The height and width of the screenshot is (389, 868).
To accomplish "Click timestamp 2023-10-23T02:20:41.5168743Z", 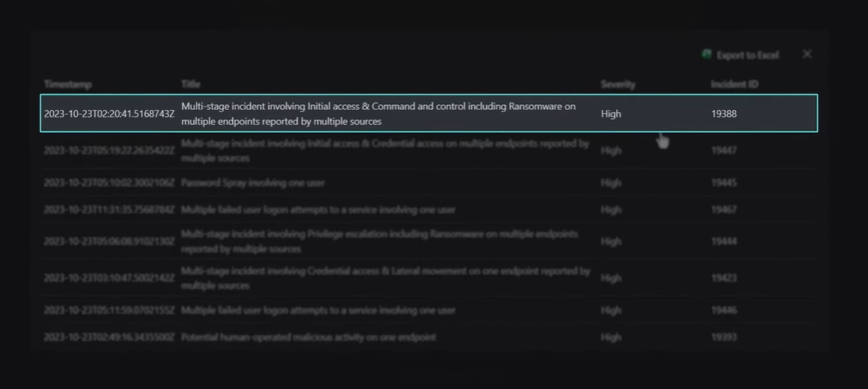I will [109, 114].
